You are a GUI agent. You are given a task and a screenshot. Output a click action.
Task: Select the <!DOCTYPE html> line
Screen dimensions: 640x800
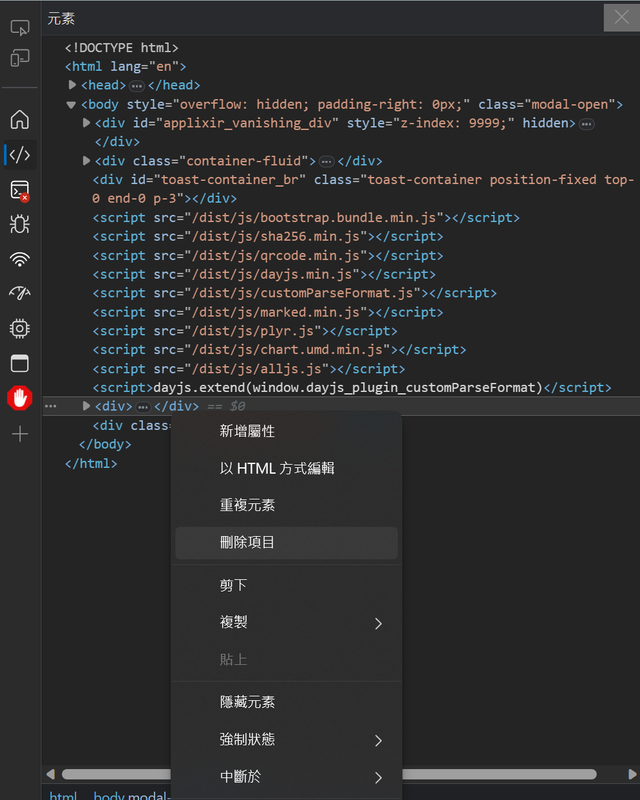coord(121,48)
